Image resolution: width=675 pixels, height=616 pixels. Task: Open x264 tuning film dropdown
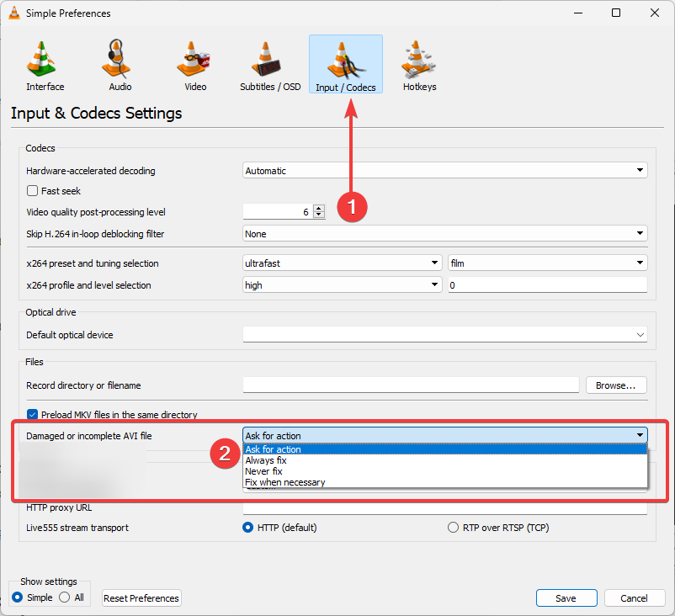(548, 263)
